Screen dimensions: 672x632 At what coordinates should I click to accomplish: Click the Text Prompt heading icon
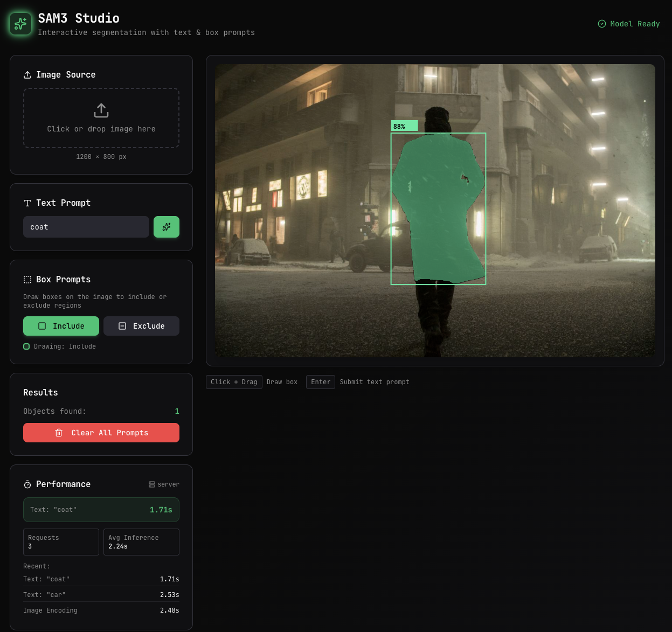27,203
